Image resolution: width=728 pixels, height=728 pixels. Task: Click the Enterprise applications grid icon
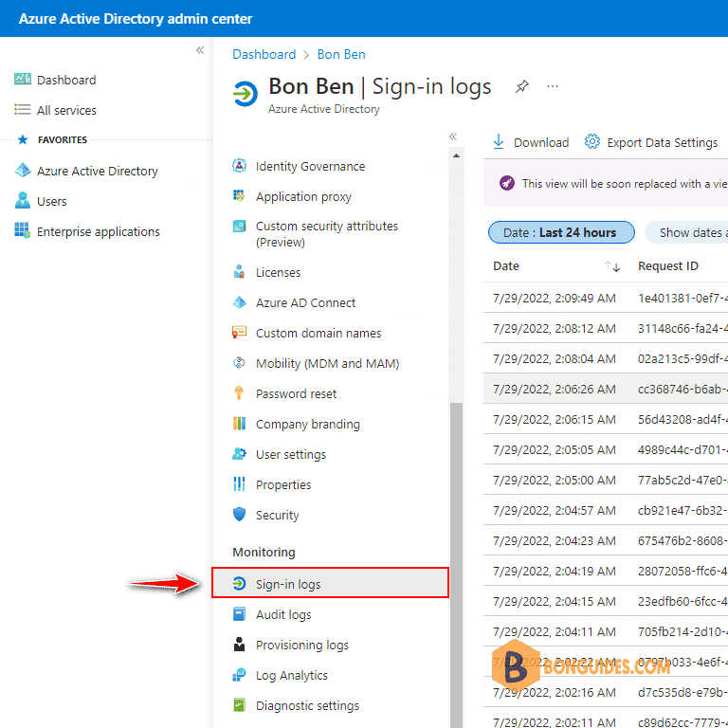click(23, 230)
